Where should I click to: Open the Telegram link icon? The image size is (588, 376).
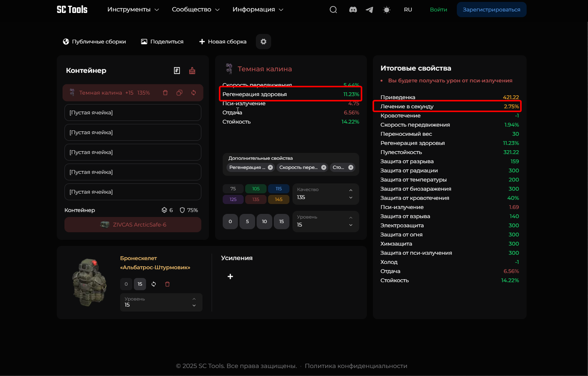[369, 10]
